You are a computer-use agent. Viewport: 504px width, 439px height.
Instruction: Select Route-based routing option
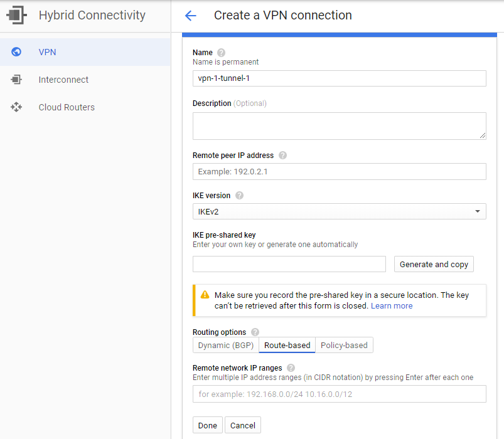click(x=287, y=346)
